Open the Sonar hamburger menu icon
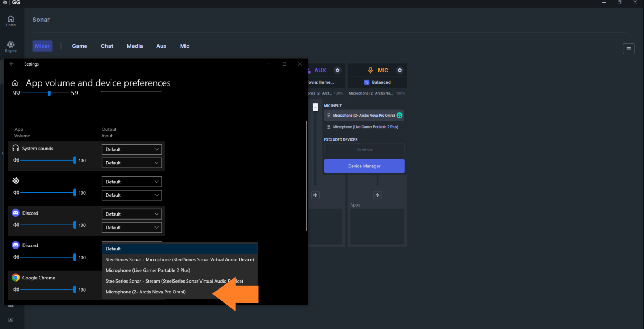This screenshot has width=644, height=329. (628, 49)
